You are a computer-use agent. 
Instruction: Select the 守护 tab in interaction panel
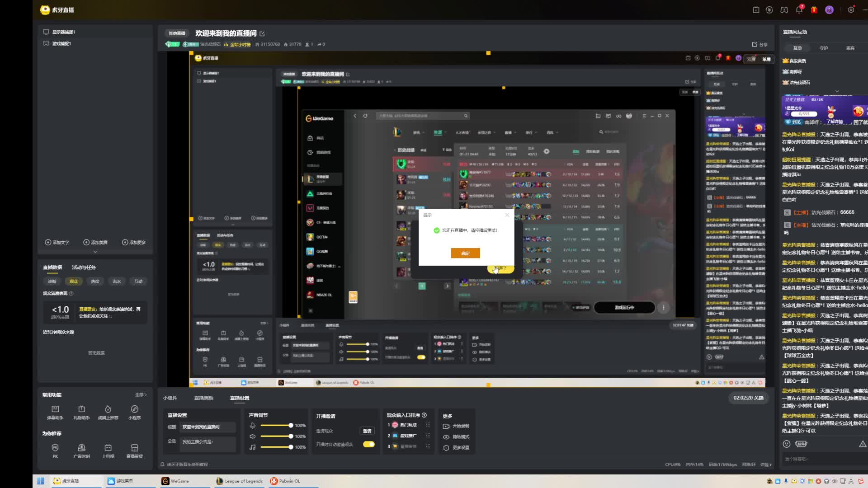pyautogui.click(x=824, y=48)
